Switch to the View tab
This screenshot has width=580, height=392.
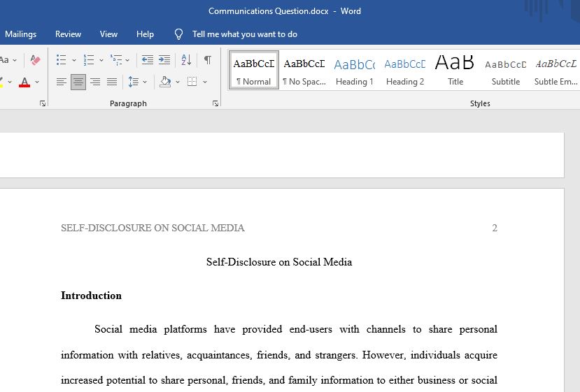click(108, 34)
